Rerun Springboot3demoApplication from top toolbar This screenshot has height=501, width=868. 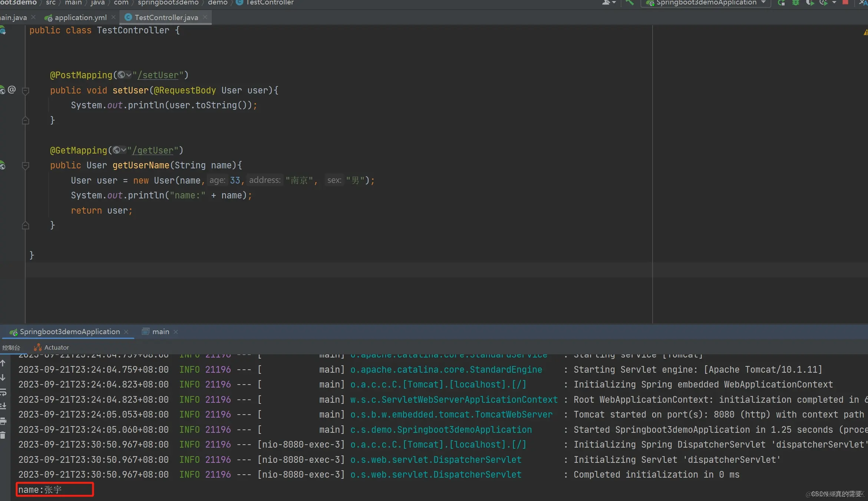[781, 3]
